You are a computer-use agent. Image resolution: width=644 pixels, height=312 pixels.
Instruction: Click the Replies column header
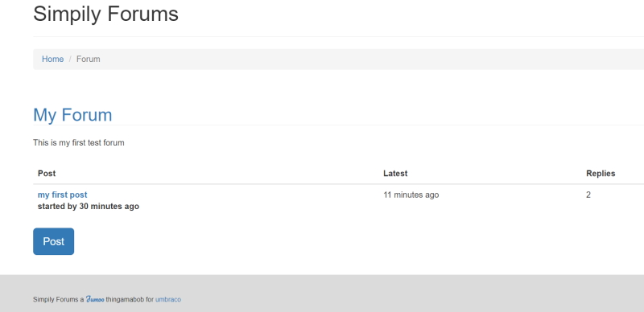(x=601, y=173)
